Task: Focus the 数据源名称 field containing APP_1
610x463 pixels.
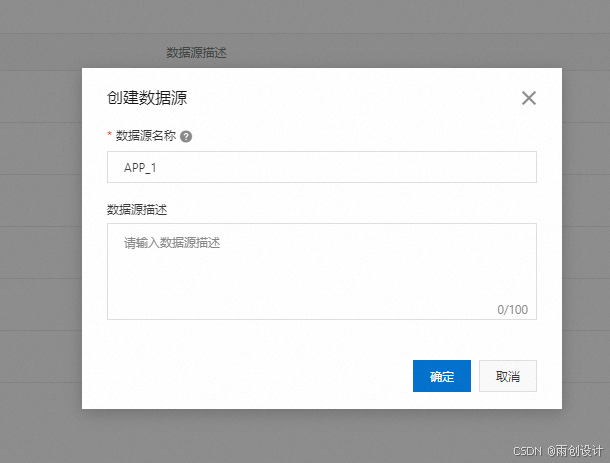Action: pos(322,167)
